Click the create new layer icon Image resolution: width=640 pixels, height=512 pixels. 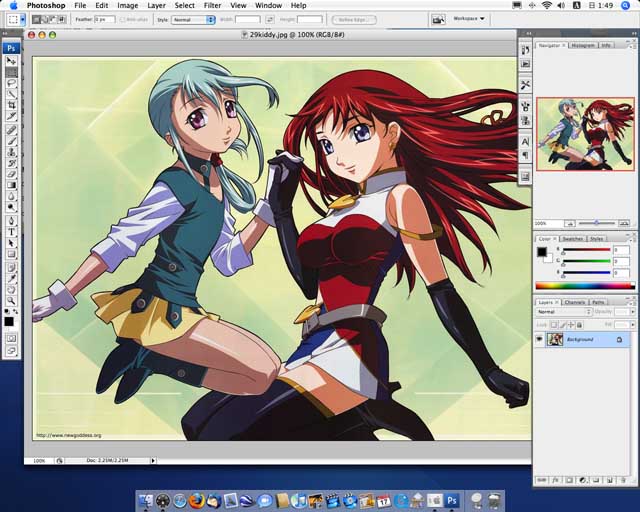pos(609,481)
